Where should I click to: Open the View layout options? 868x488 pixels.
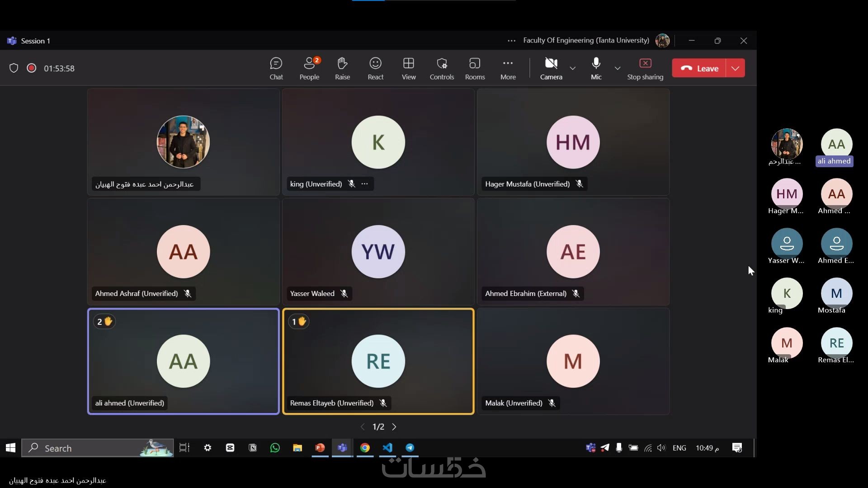(408, 68)
